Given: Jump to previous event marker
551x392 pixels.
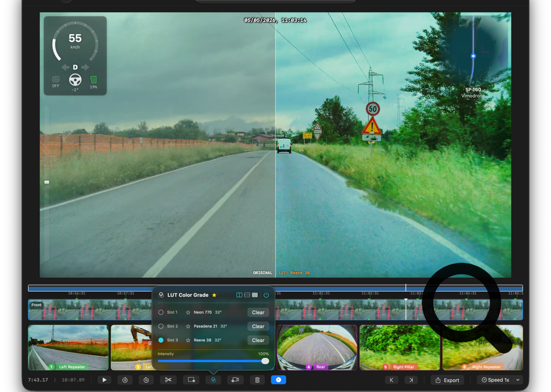Looking at the screenshot, I should [x=391, y=380].
